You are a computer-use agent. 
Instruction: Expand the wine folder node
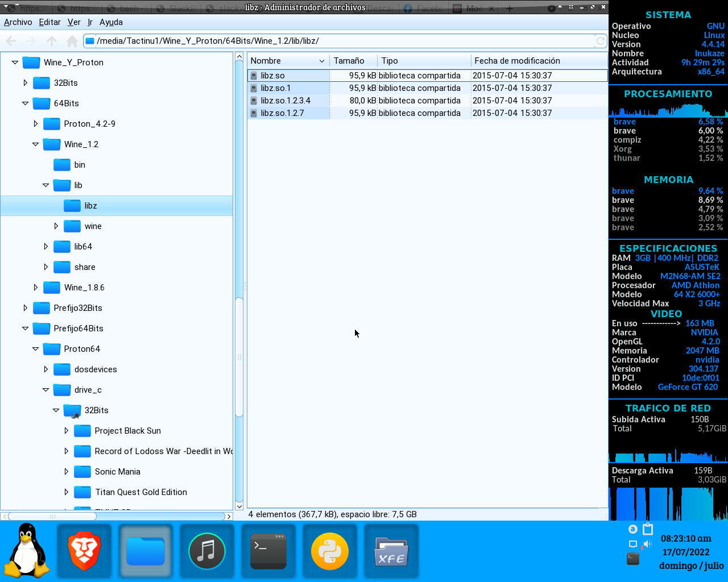56,226
